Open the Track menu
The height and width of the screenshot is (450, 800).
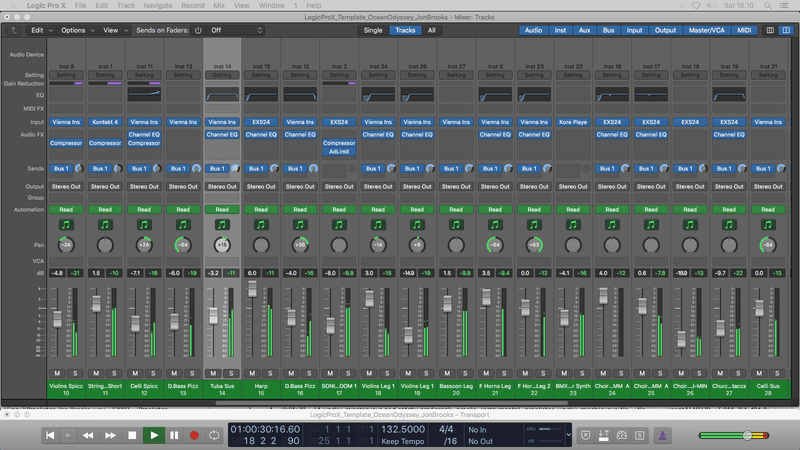[126, 6]
